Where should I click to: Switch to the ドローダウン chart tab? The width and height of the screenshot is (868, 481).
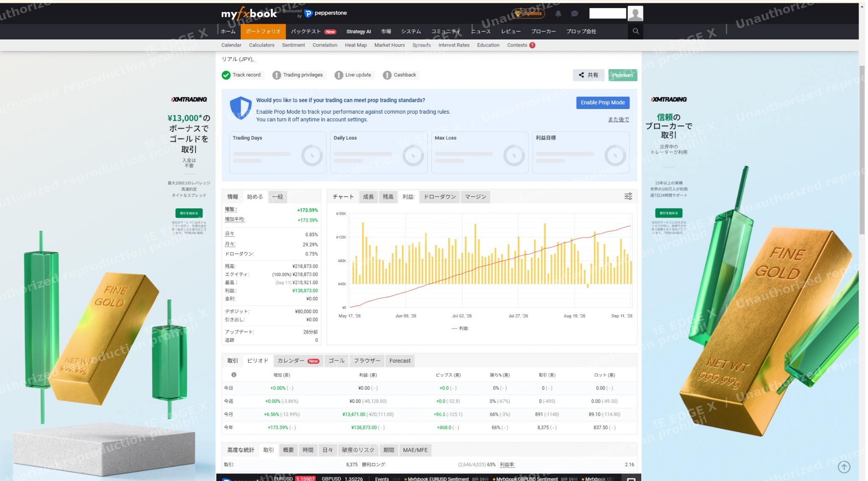click(440, 197)
